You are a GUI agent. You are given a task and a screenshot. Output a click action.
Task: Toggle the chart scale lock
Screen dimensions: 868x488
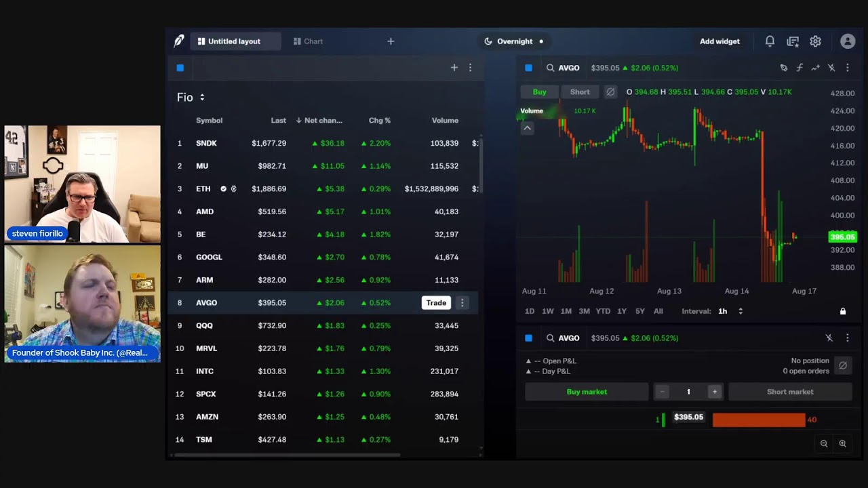843,312
